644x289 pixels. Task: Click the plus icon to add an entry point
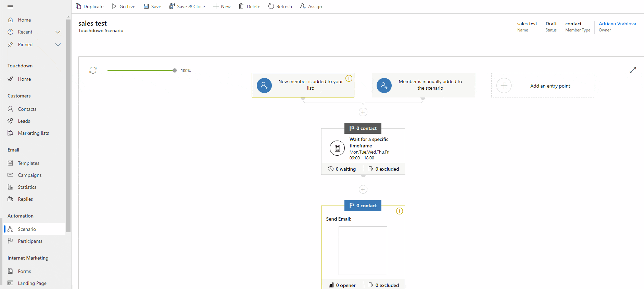click(504, 86)
